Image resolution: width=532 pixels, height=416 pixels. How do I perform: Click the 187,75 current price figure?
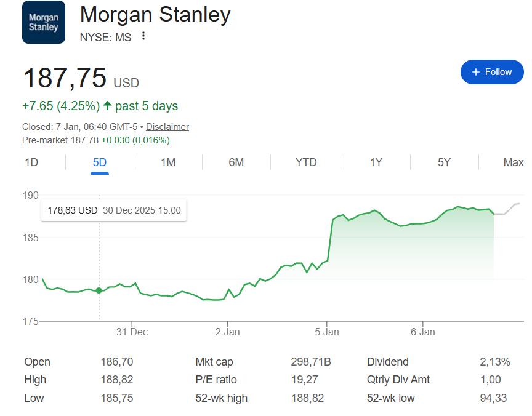click(64, 79)
